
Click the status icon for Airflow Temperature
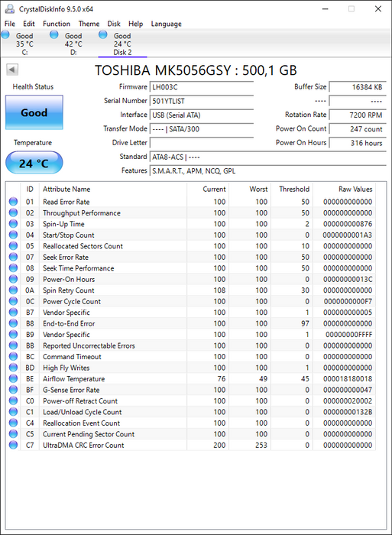13,379
